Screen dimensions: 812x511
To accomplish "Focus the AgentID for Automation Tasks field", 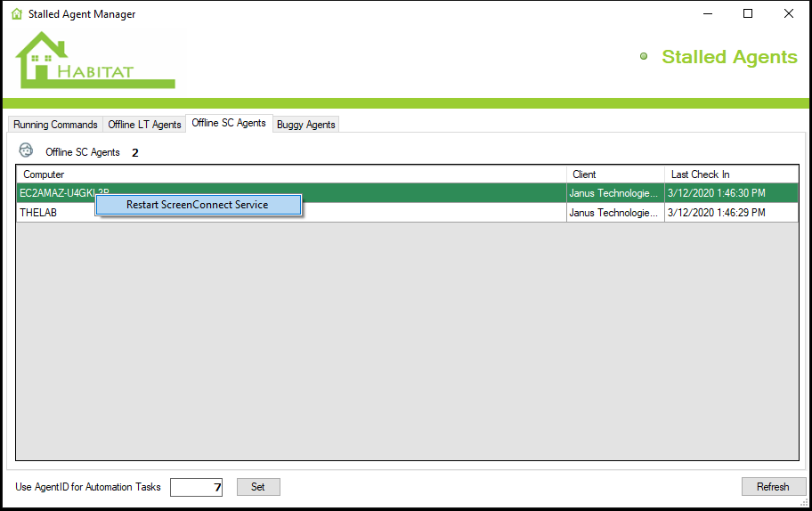I will 196,487.
